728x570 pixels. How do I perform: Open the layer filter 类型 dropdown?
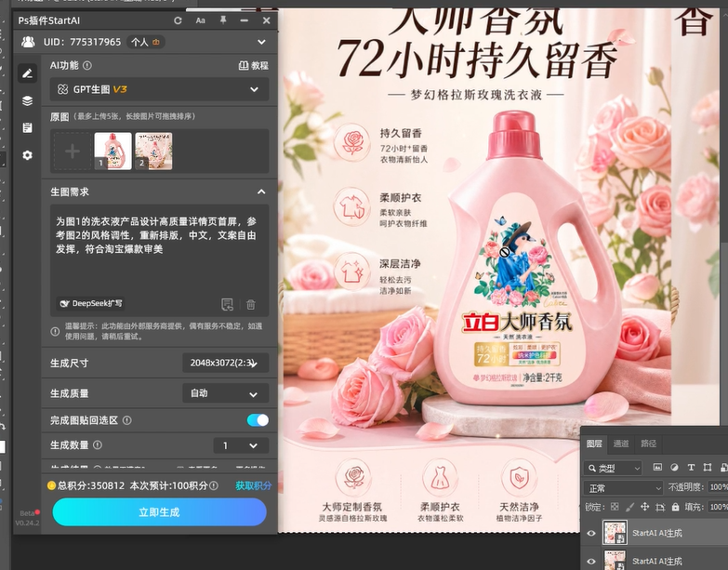pyautogui.click(x=613, y=468)
